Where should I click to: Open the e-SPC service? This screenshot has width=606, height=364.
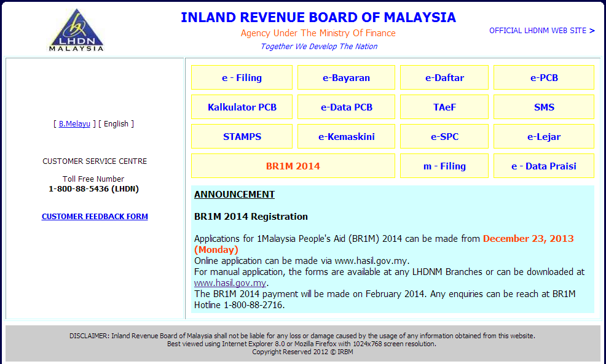[x=444, y=136]
